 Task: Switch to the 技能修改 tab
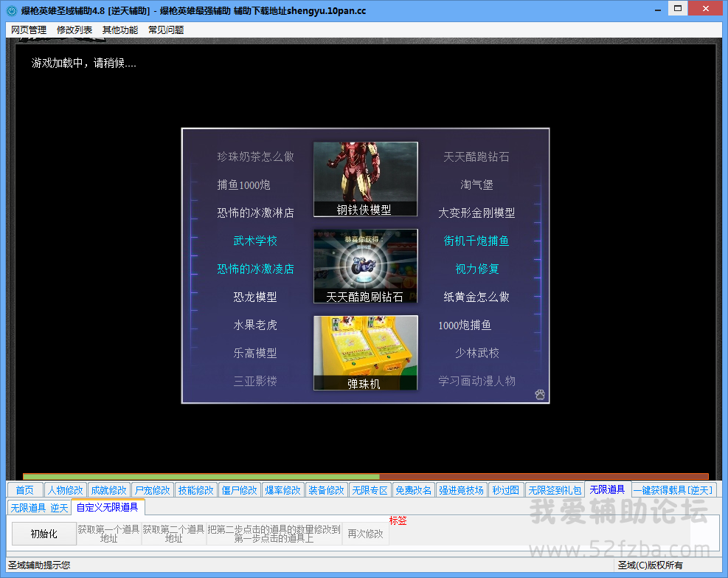[196, 490]
